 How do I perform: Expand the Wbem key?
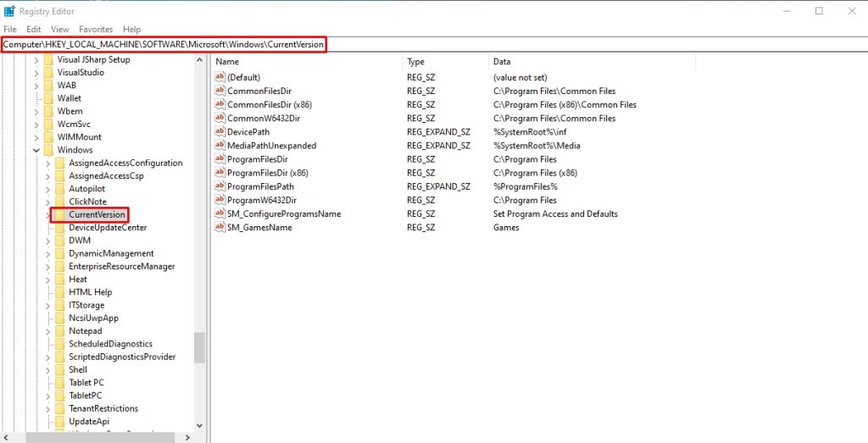click(x=36, y=111)
